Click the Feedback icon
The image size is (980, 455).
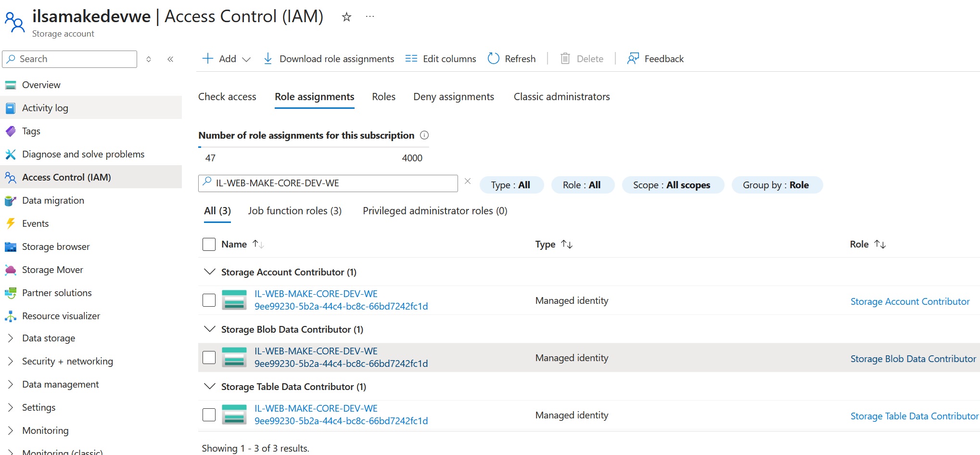pos(633,59)
